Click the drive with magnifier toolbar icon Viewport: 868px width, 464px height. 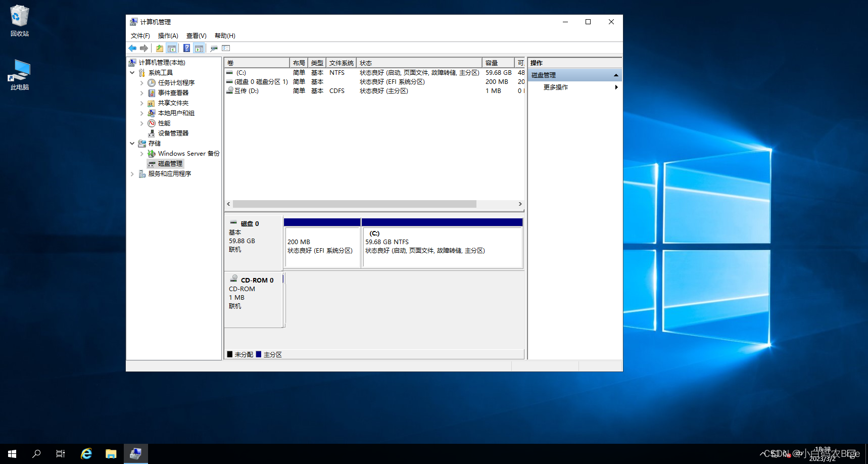pyautogui.click(x=214, y=48)
